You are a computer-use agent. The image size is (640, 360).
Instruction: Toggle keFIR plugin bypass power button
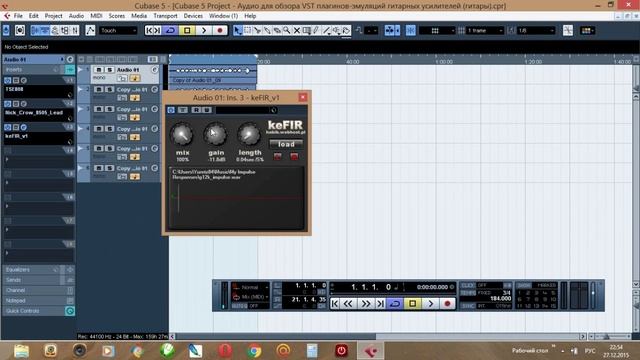171,110
